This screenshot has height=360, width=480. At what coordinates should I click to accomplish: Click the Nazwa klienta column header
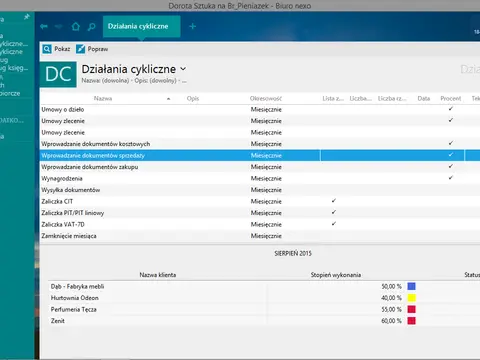pos(158,275)
